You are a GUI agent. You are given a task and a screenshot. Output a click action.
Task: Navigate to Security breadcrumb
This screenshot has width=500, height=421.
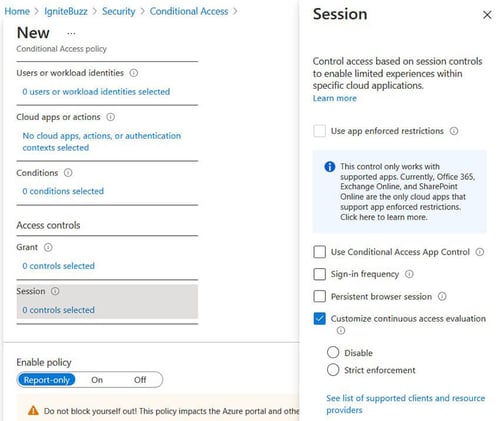[x=119, y=11]
